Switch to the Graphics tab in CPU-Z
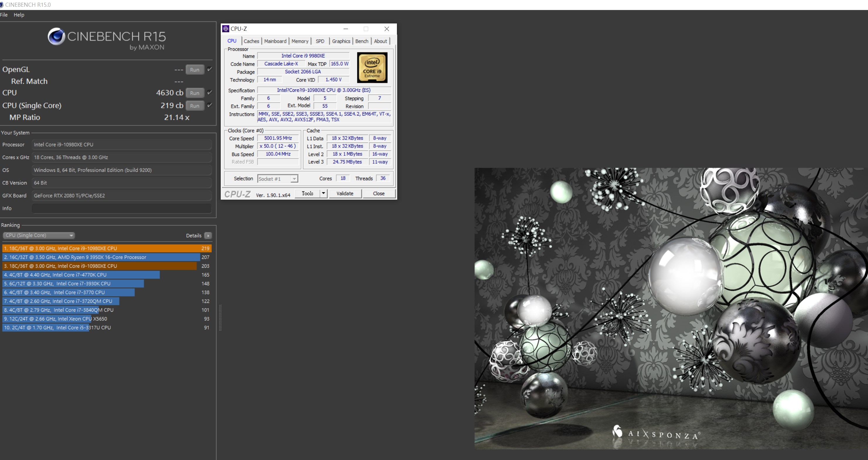Viewport: 868px width, 460px height. 341,41
